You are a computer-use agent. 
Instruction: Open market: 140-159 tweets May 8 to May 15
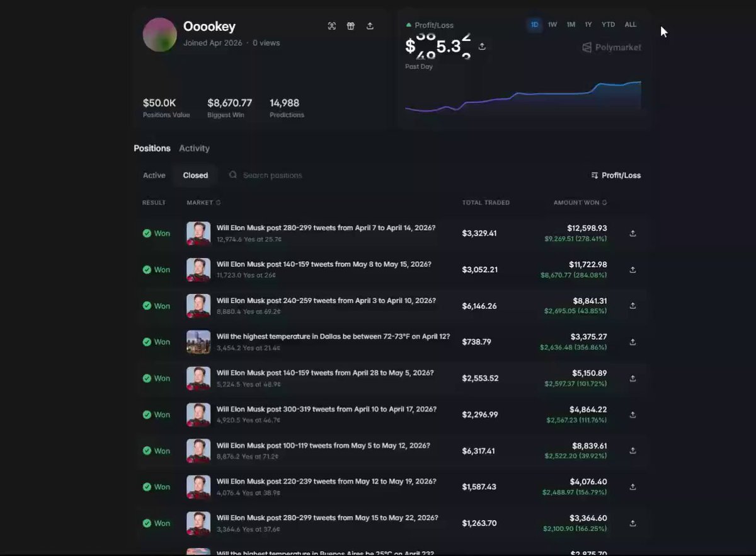(324, 264)
